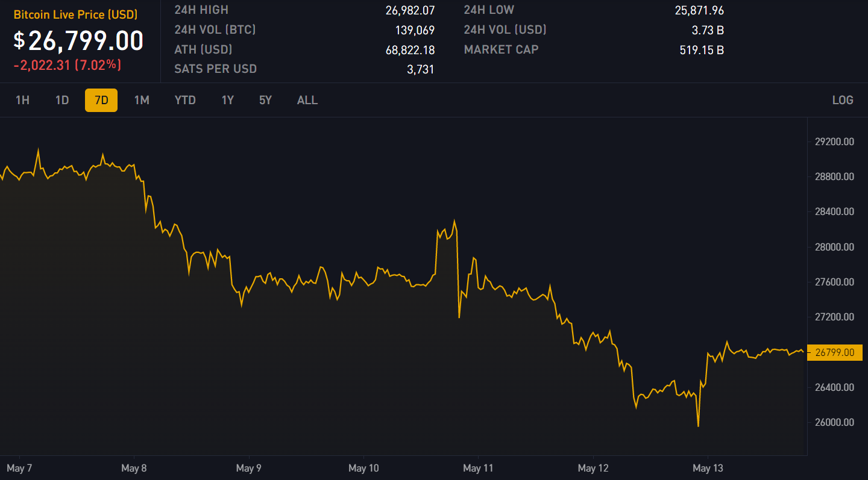Click the 24H LOW value 25,871.96
The image size is (868, 480).
(x=699, y=10)
